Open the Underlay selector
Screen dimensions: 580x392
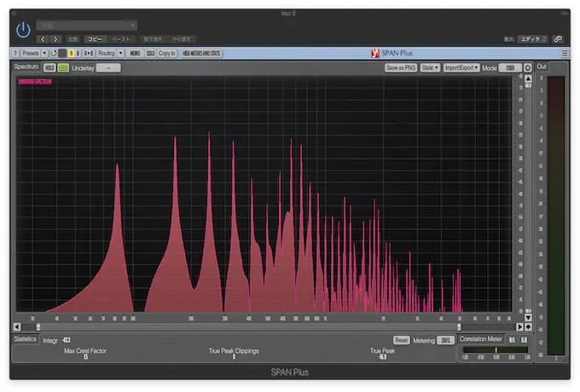tap(108, 68)
